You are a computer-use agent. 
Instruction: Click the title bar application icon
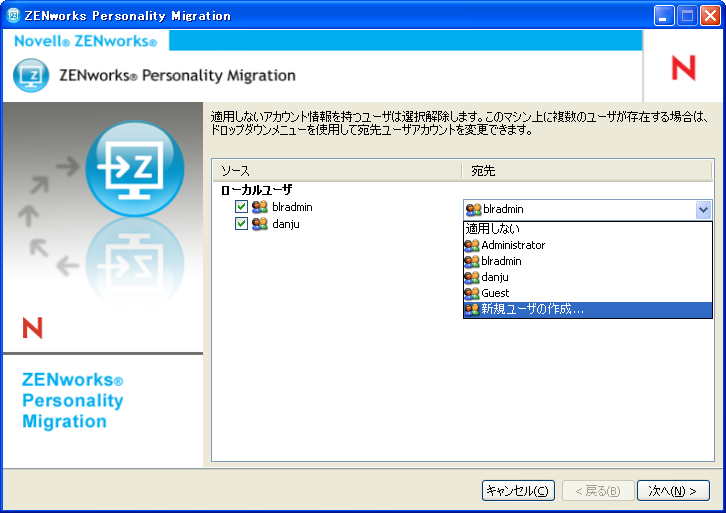[x=13, y=15]
